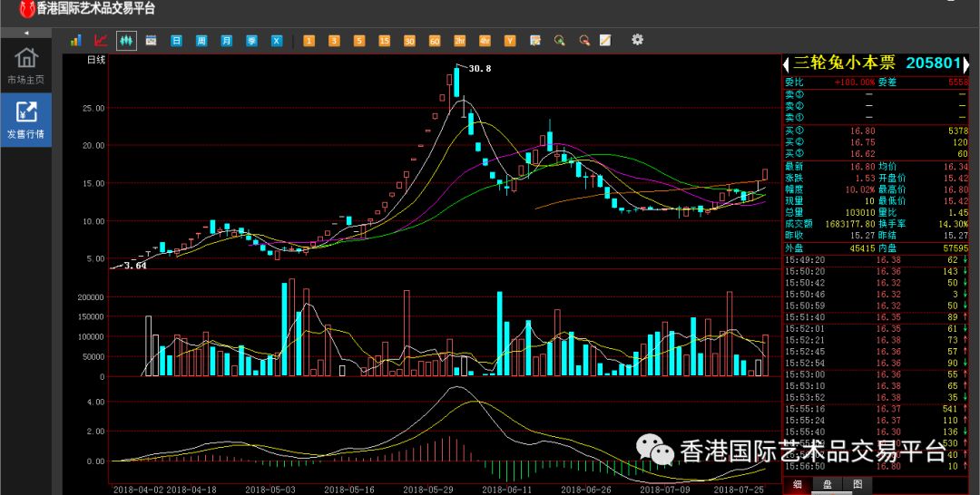Switch to weekly period 周 icon
The width and height of the screenshot is (980, 495).
click(201, 41)
